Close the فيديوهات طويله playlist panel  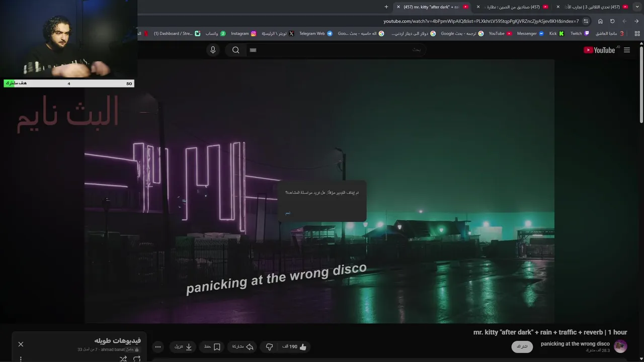(21, 344)
